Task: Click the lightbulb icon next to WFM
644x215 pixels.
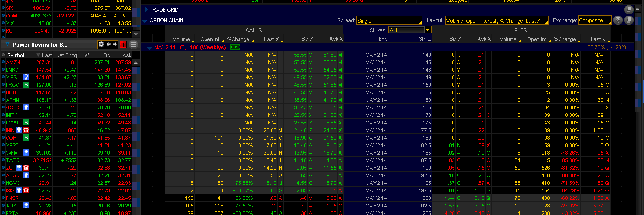Action: 26,153
